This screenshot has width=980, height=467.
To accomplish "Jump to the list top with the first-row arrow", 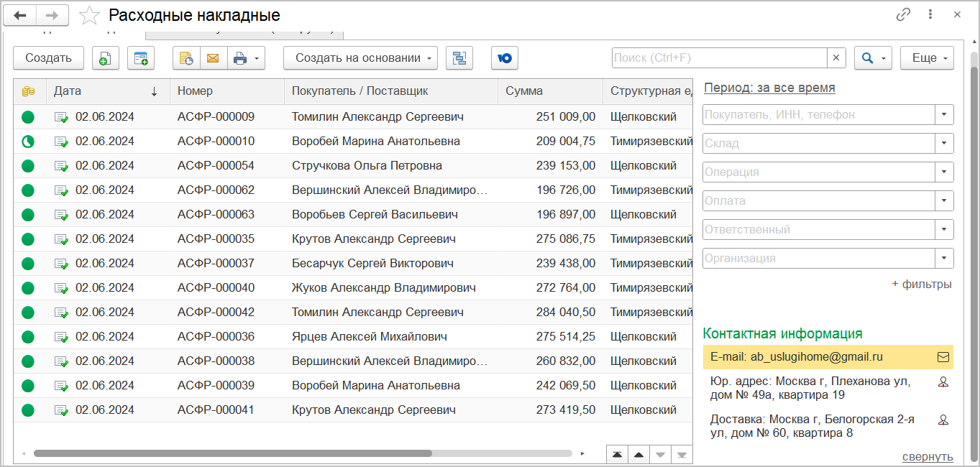I will 617,455.
